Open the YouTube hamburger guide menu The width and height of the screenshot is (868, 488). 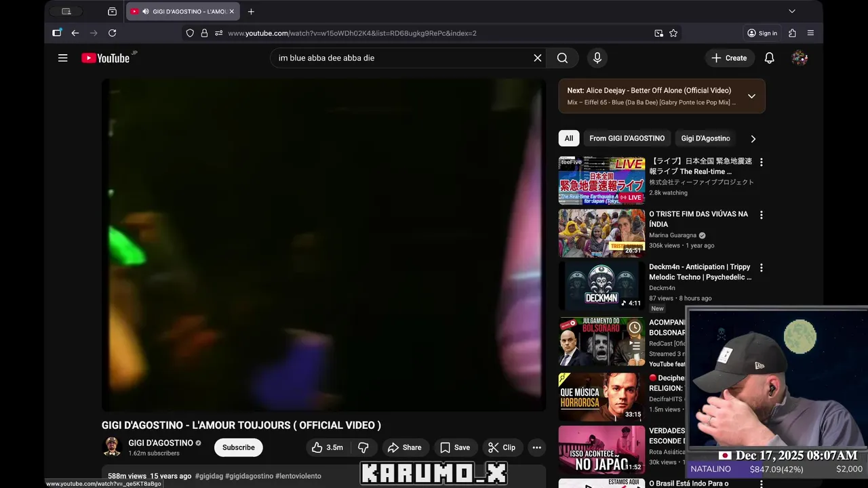tap(63, 58)
